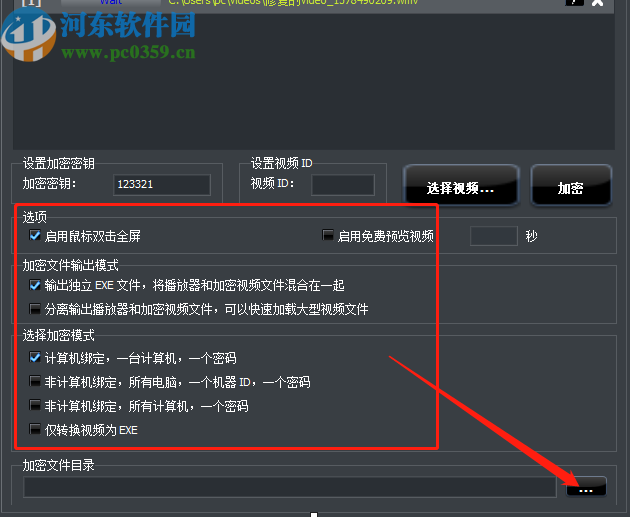Check 仅转换视频为 EXE option

35,429
